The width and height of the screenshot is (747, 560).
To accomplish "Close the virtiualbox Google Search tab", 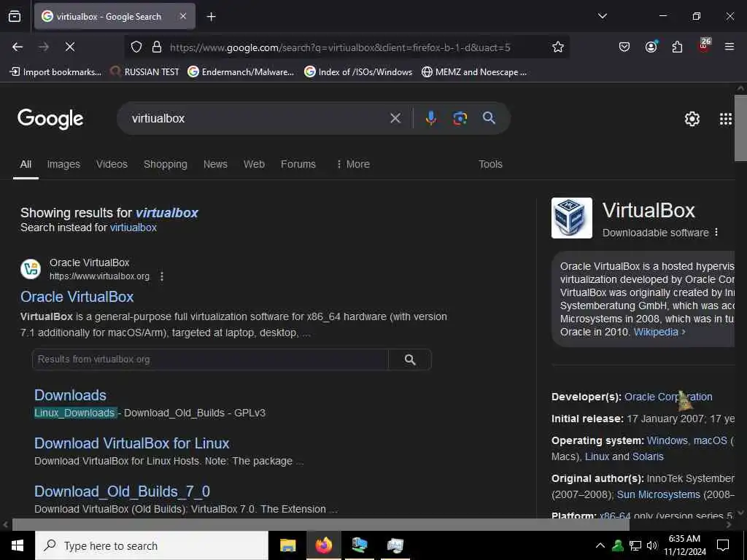I will tap(183, 16).
